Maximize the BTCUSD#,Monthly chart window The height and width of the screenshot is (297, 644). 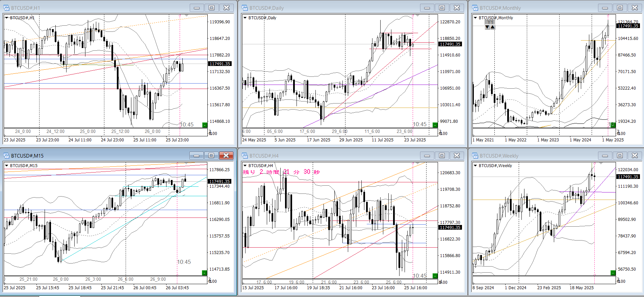click(620, 8)
